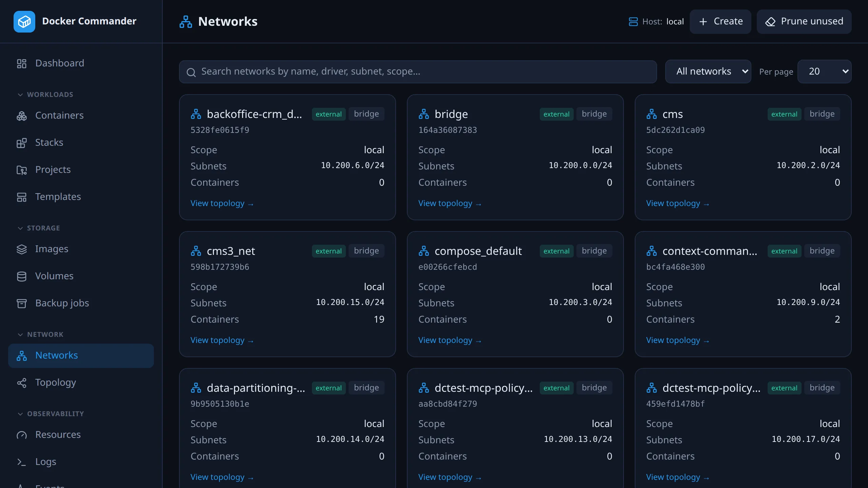The image size is (868, 488).
Task: Click network ID 164a36087383
Action: coord(448,130)
